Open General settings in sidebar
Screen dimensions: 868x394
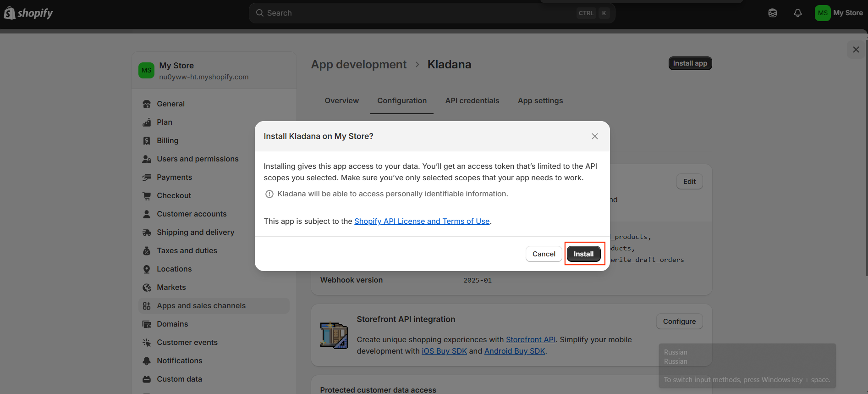click(214, 104)
